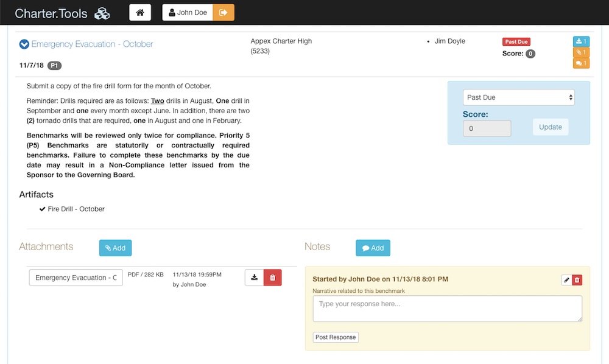Toggle the Fire Drill - October artifact checkmark

(43, 209)
